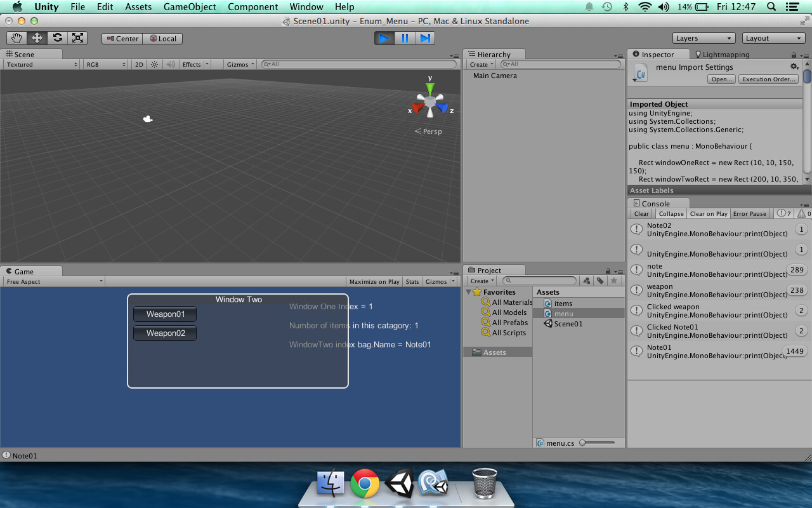Toggle handle rotation Local button

click(x=162, y=39)
